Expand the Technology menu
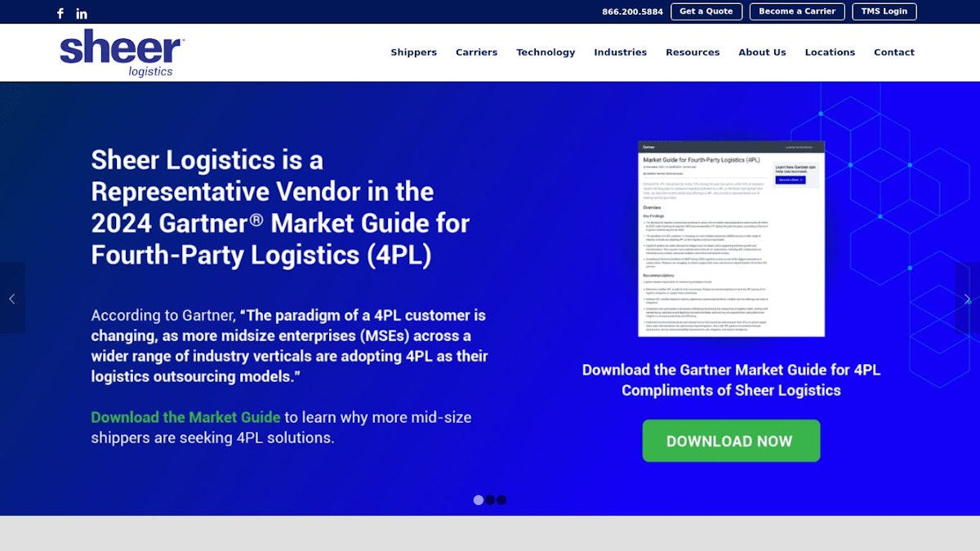The height and width of the screenshot is (551, 980). pyautogui.click(x=546, y=52)
